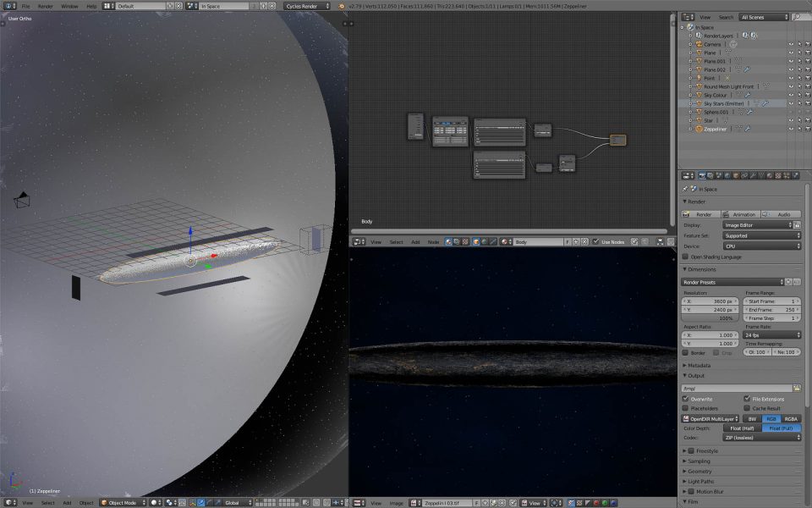Select the Zeppeliner object icon in the outliner
Viewport: 812px width, 508px height.
tap(699, 129)
